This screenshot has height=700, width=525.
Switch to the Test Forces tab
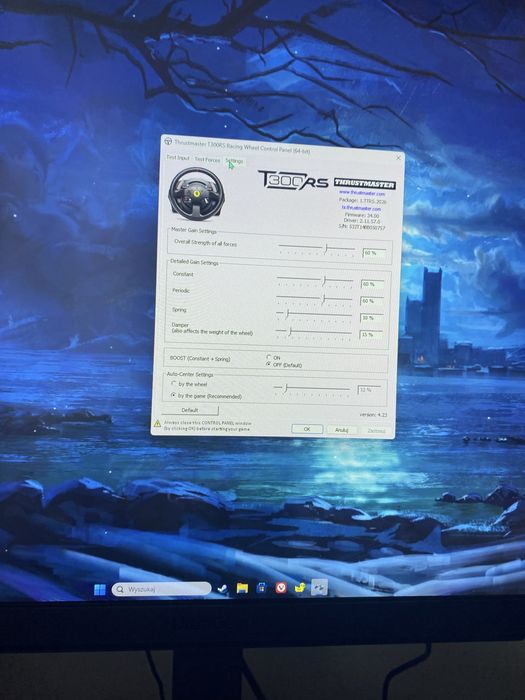(207, 159)
